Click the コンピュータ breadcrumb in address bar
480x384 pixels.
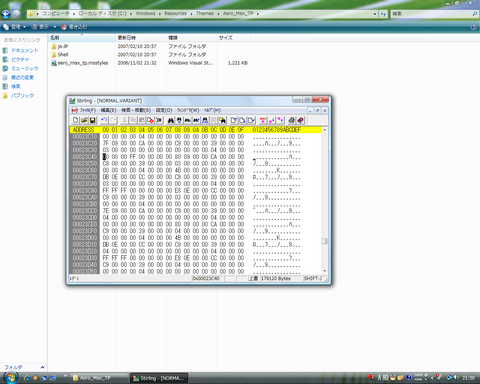click(56, 13)
